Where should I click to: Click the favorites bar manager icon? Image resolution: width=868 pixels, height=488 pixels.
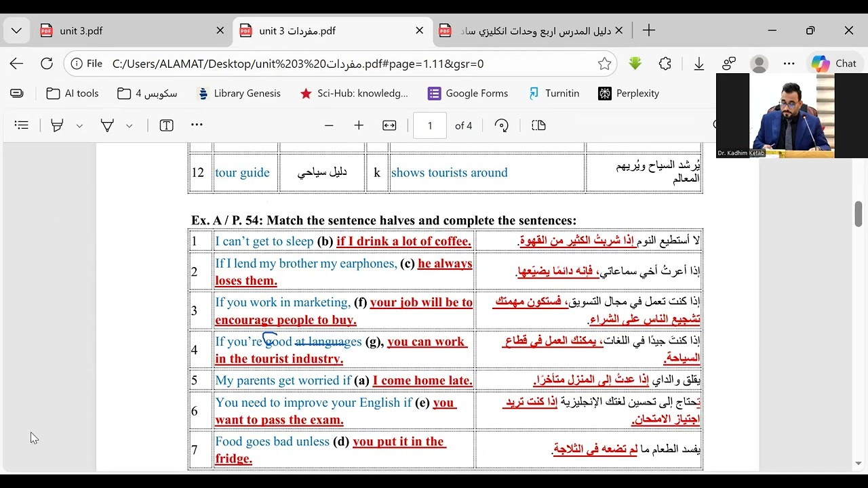click(x=17, y=94)
